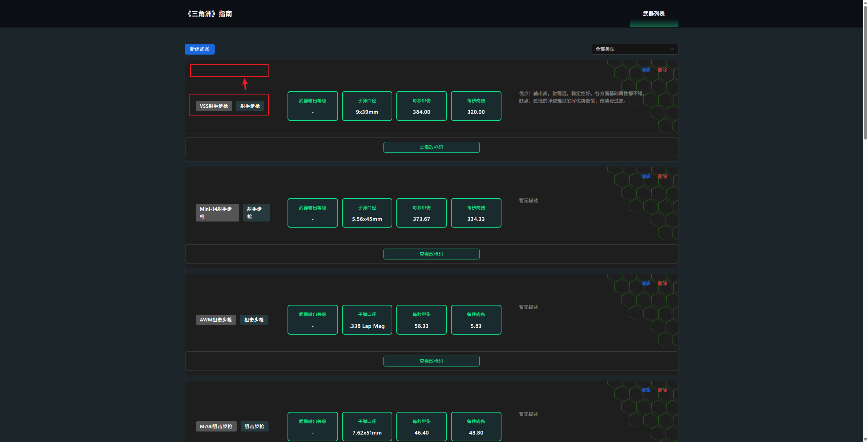Delete the Mini-14射手步枪 weapon card
Image resolution: width=868 pixels, height=442 pixels.
click(662, 176)
